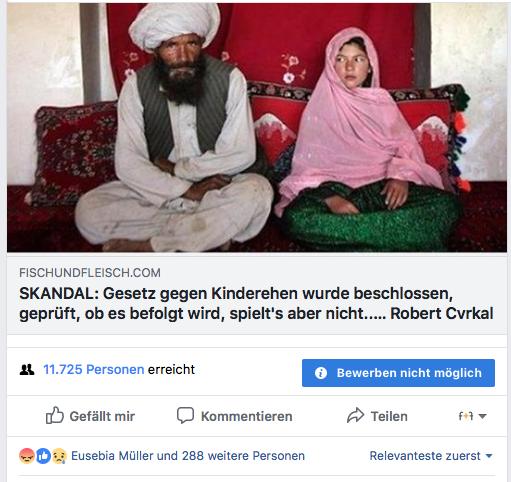Click the angry reaction emoji
The height and width of the screenshot is (482, 511).
27,456
